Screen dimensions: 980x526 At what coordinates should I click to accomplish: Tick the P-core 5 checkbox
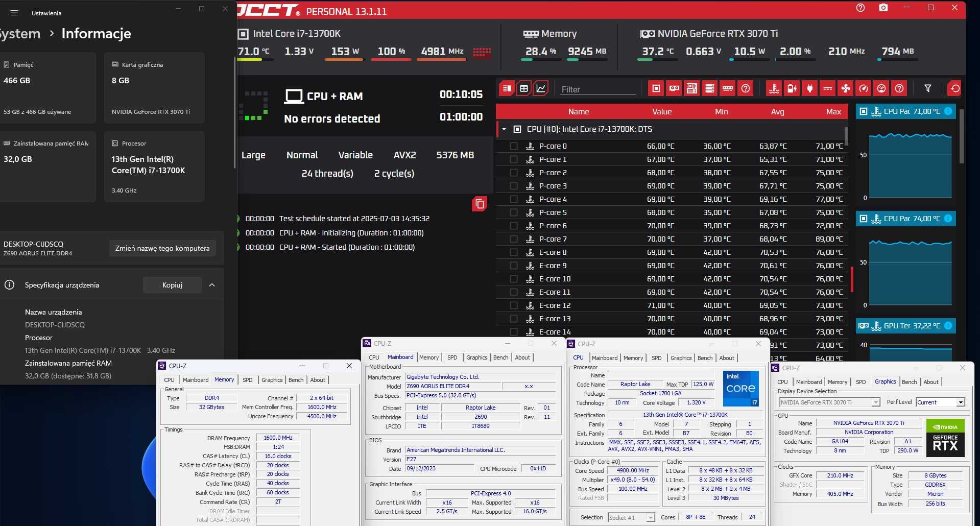[x=514, y=212]
